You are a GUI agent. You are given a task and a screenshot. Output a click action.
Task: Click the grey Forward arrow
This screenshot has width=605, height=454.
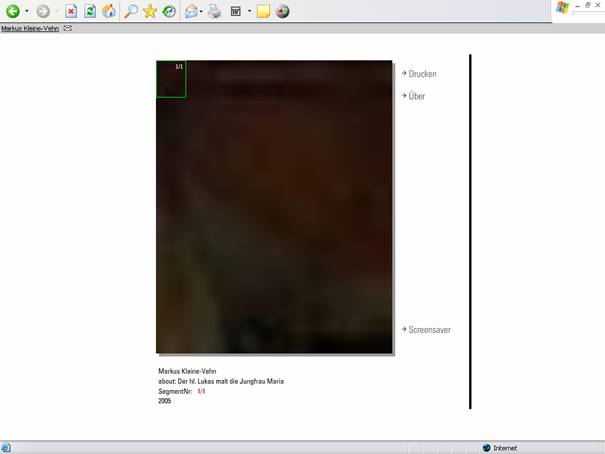click(43, 11)
